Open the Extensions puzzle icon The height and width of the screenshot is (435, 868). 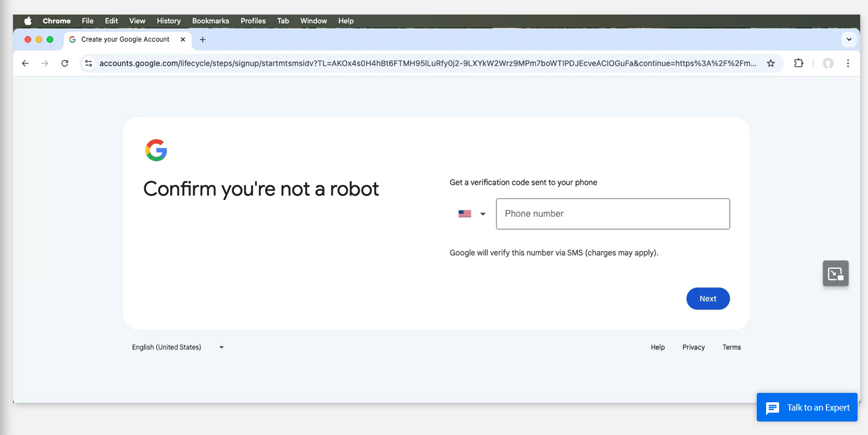[x=799, y=63]
